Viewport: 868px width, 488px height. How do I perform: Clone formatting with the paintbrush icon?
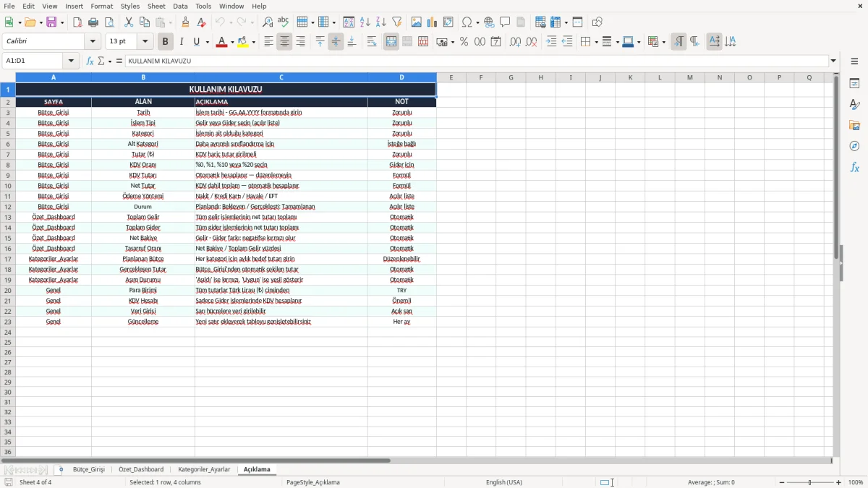pyautogui.click(x=185, y=22)
